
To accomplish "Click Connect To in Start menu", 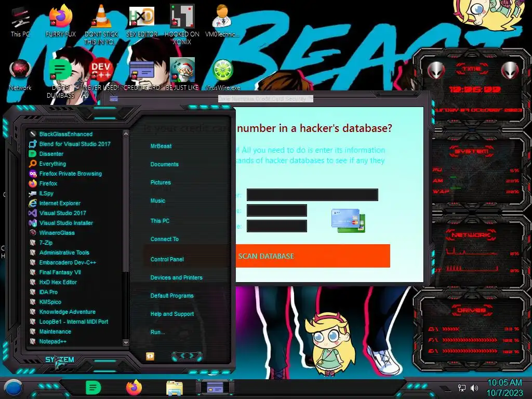I will pyautogui.click(x=164, y=239).
